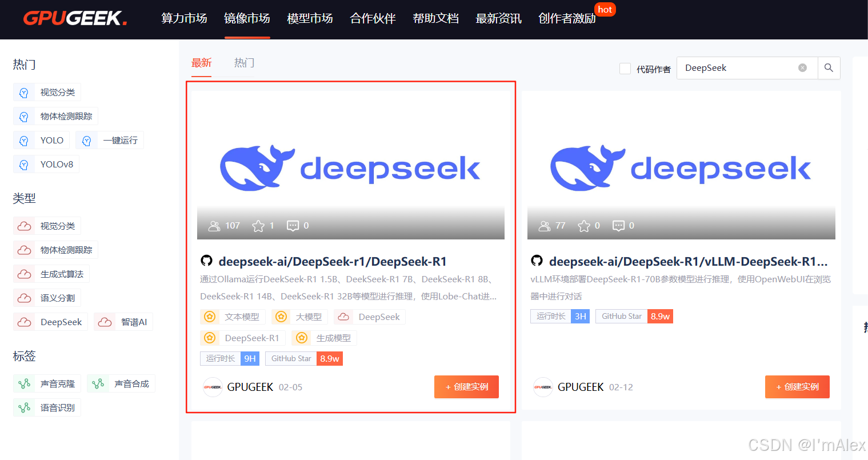Select the 语音识别 label tag
Screen dimensions: 868x460
pos(47,407)
